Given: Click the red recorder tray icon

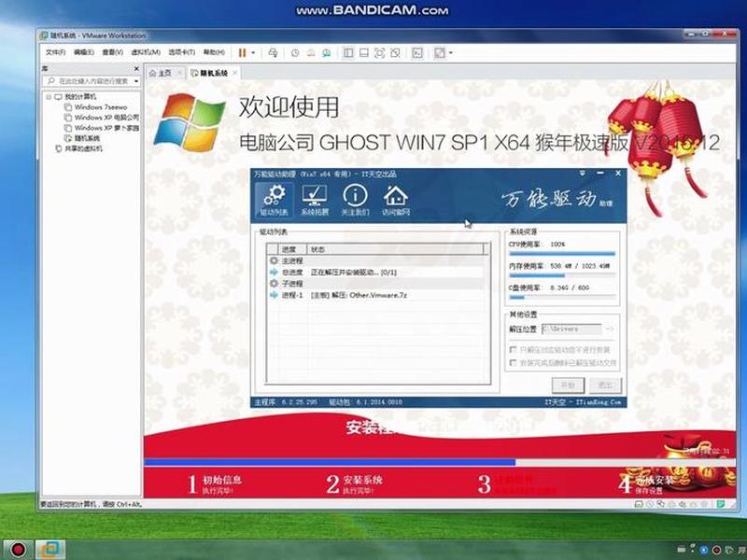Looking at the screenshot, I should click(716, 550).
